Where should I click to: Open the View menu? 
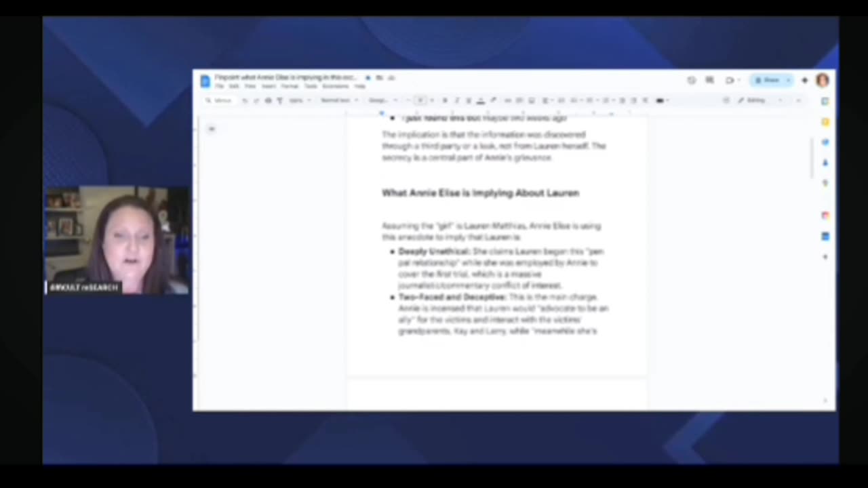(250, 86)
